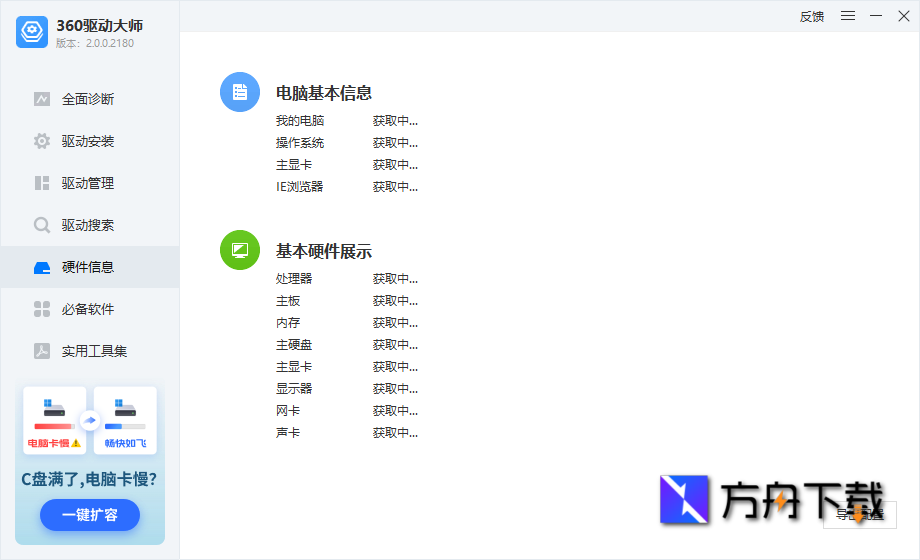Click 获取中... value beside 内存

[x=395, y=322]
